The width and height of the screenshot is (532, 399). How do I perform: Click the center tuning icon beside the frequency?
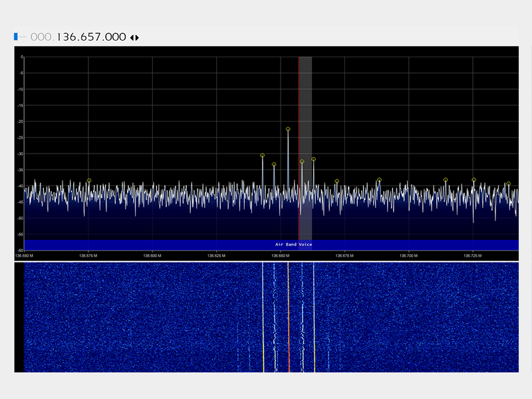21,37
